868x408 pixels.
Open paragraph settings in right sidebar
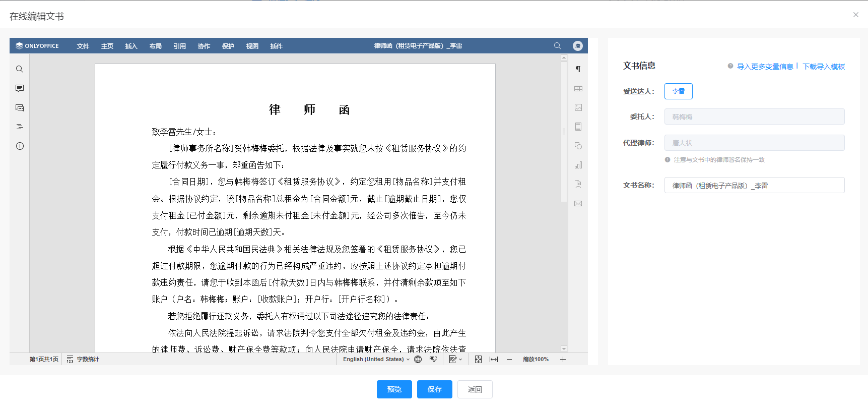point(578,69)
